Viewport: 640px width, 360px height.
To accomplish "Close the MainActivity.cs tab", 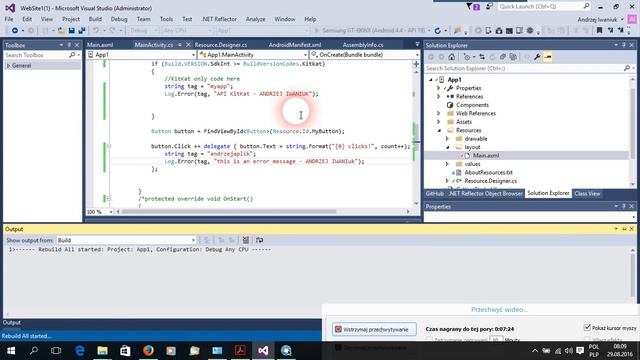I will click(x=188, y=45).
